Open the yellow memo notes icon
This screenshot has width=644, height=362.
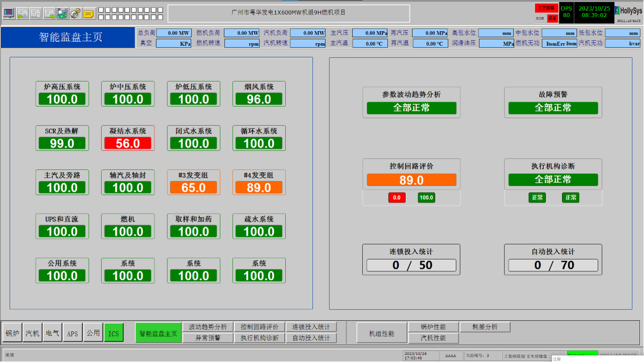(88, 13)
